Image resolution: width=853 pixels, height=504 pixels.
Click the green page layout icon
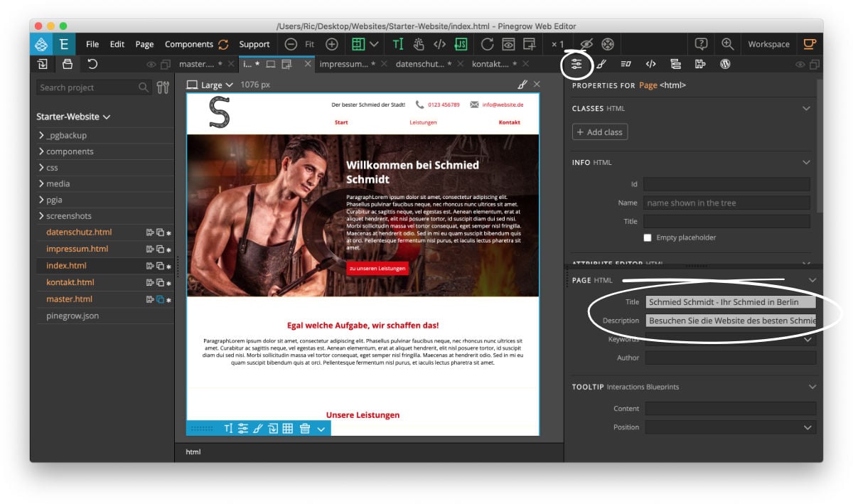point(358,44)
